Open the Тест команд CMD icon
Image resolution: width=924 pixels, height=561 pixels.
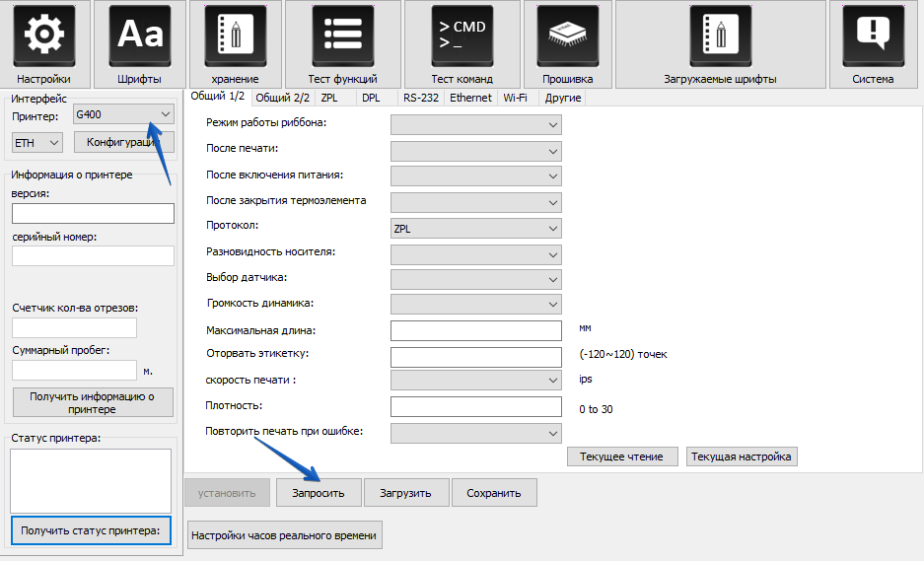click(x=462, y=35)
